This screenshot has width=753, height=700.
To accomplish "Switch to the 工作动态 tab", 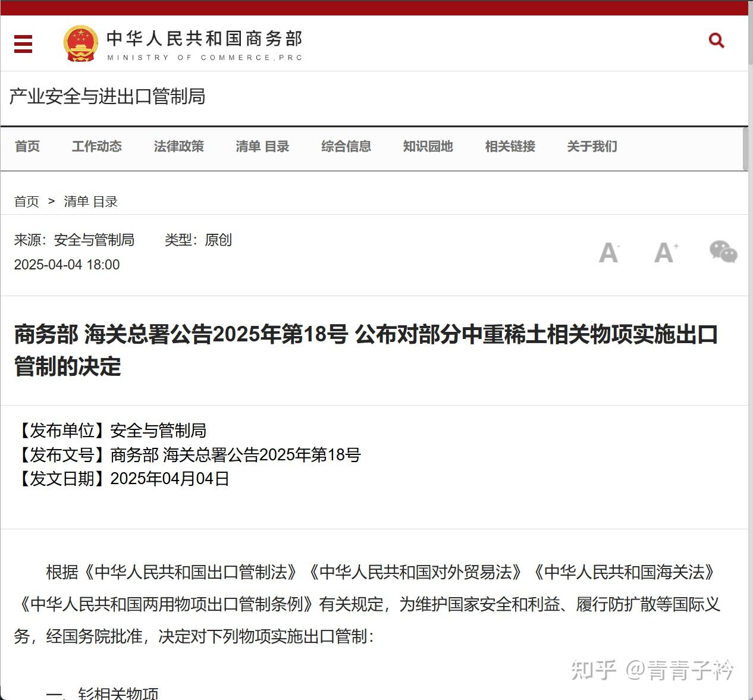I will pos(96,146).
